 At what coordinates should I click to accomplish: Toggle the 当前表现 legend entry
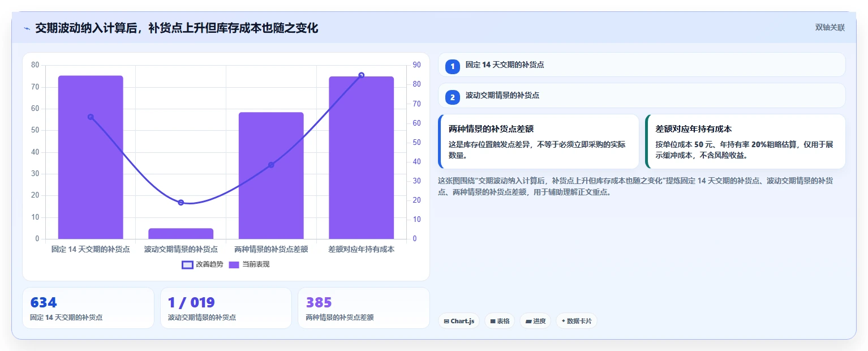point(249,264)
